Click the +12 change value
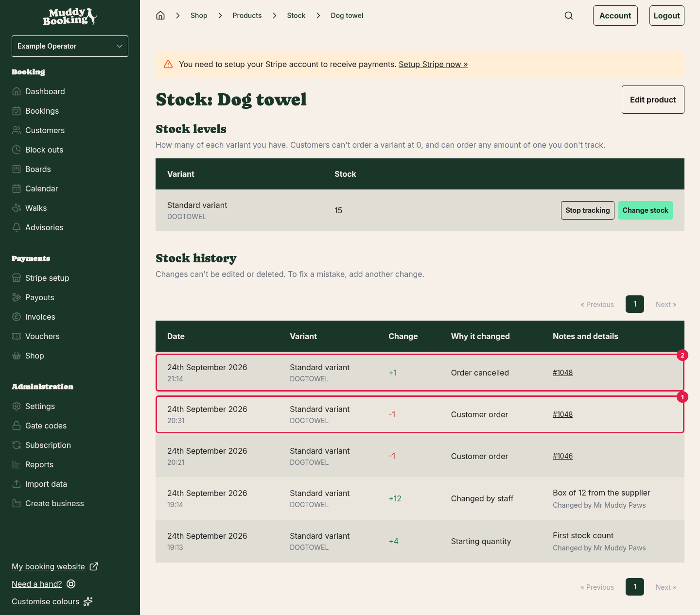The height and width of the screenshot is (615, 700). 395,498
